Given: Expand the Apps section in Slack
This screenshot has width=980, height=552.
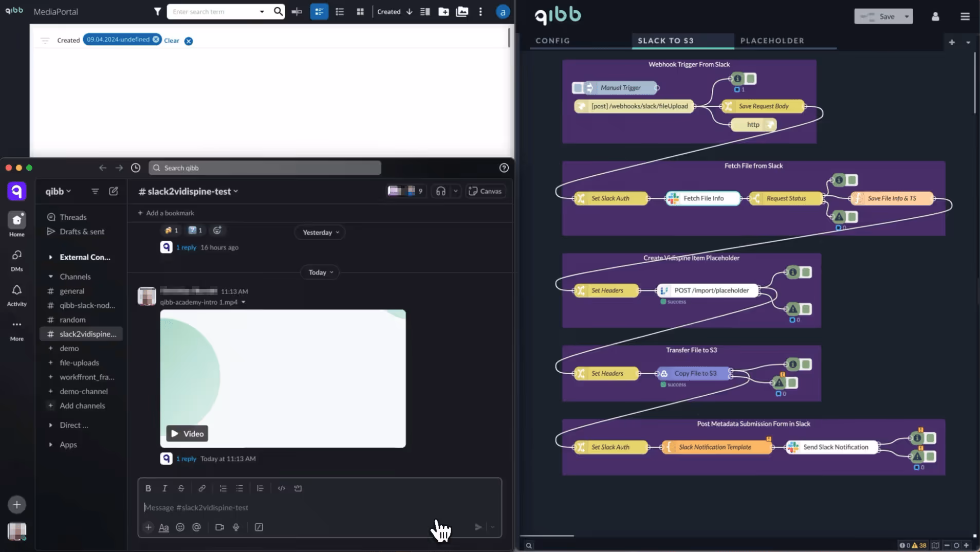Looking at the screenshot, I should [50, 445].
